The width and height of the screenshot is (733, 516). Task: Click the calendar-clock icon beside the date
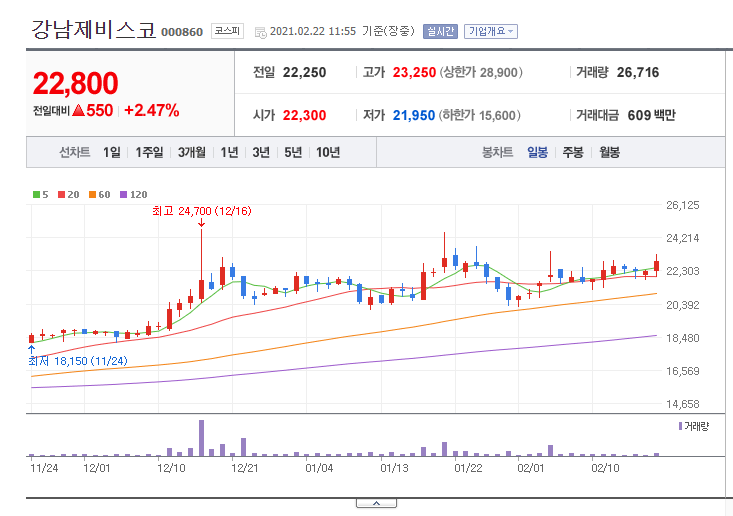click(x=260, y=32)
